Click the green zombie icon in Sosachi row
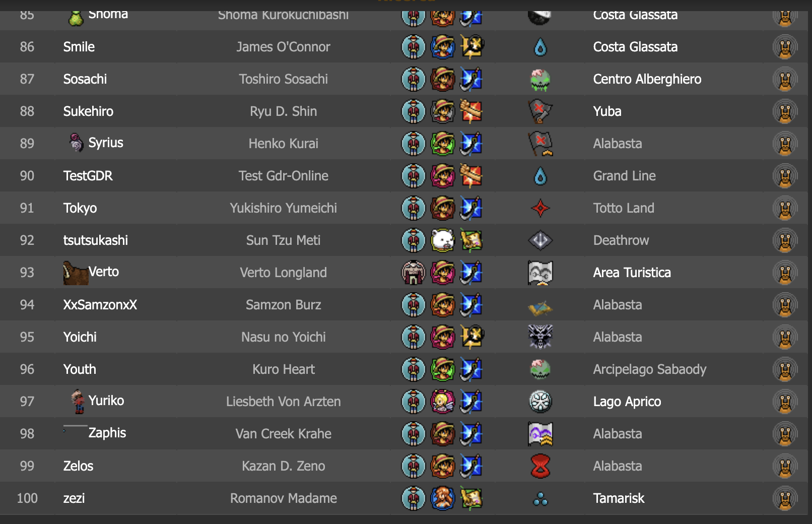Screen dimensions: 812x524 (540, 80)
